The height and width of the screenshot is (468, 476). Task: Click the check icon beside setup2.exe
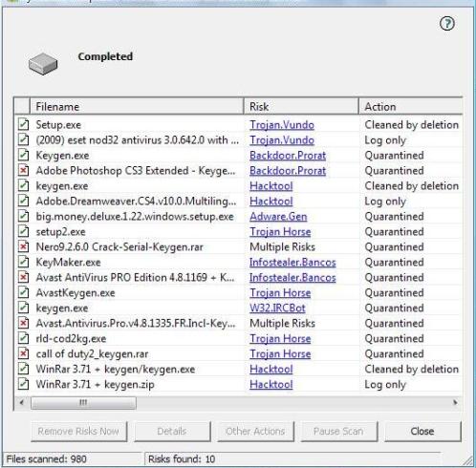[x=23, y=231]
